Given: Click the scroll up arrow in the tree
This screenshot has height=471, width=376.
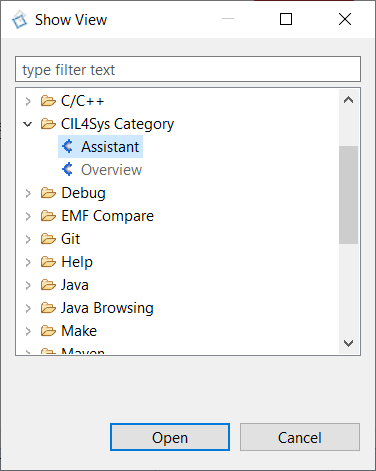Looking at the screenshot, I should pos(348,100).
